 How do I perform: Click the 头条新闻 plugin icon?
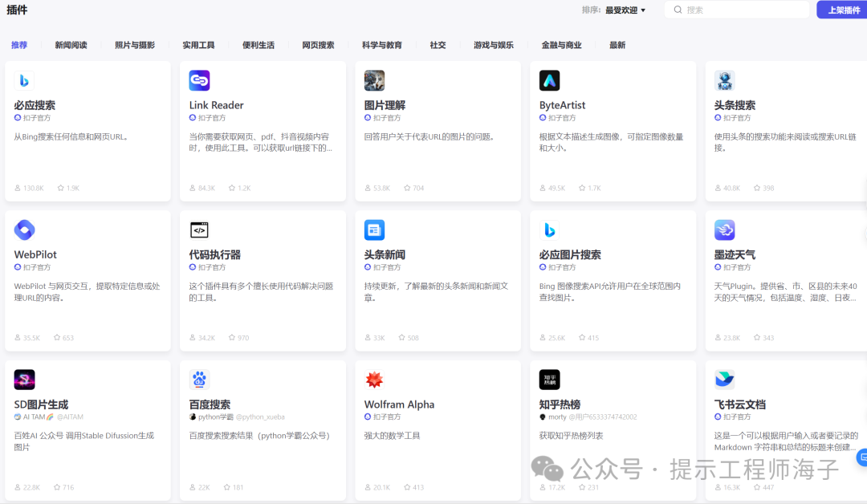(x=374, y=230)
